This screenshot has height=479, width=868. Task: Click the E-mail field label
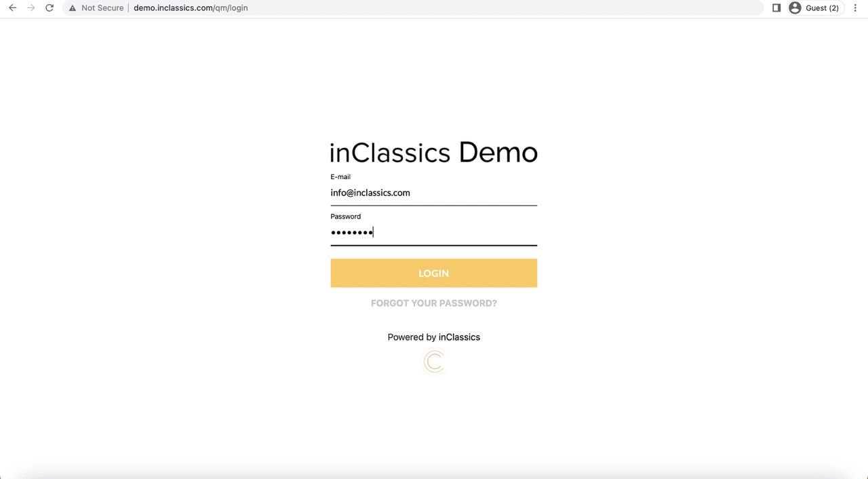point(340,176)
